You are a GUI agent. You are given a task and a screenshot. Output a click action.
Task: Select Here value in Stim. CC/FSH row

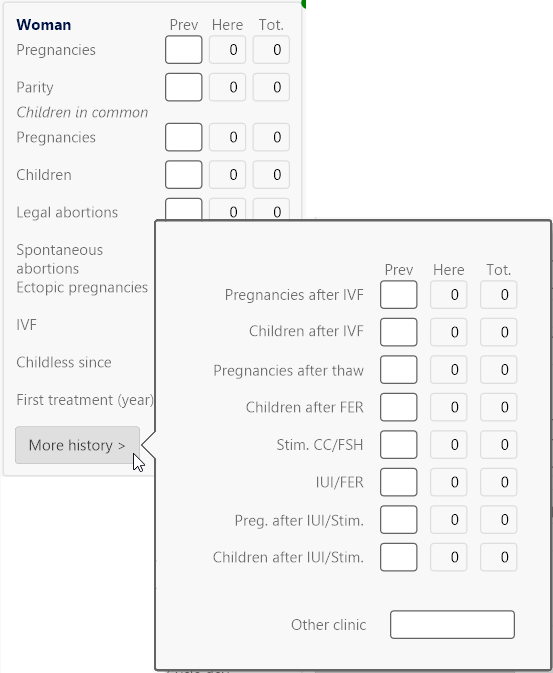coord(449,444)
